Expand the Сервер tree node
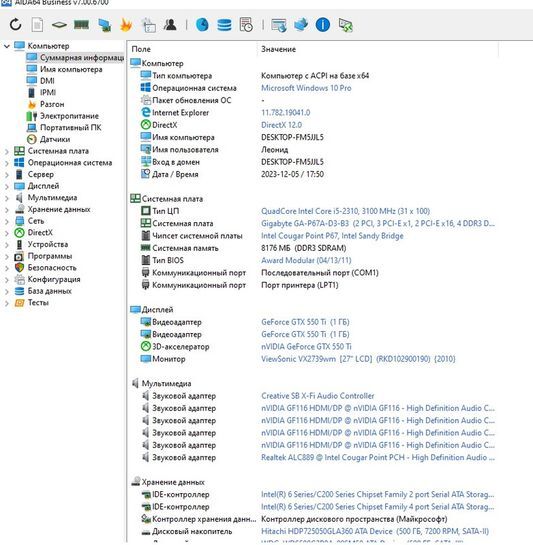 point(7,175)
